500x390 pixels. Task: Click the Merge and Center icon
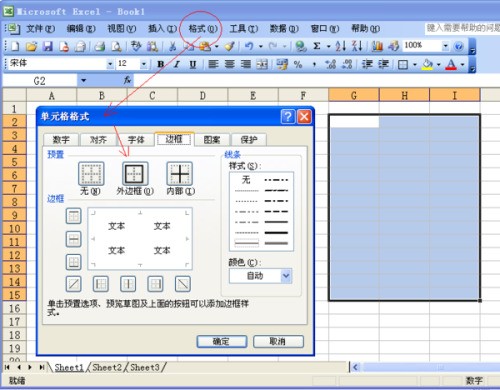point(262,64)
